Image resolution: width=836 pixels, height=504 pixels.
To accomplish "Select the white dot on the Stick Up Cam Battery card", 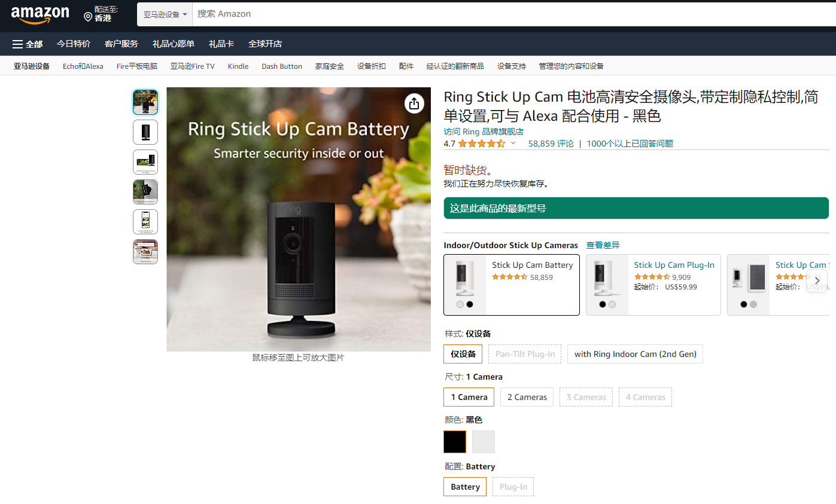I will pos(460,304).
